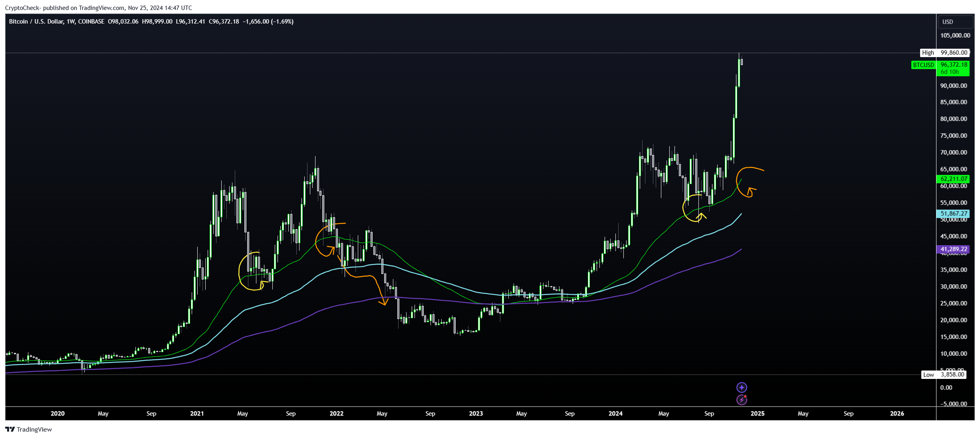Click the −5,000.00 price scale label
The height and width of the screenshot is (438, 980).
pos(954,404)
